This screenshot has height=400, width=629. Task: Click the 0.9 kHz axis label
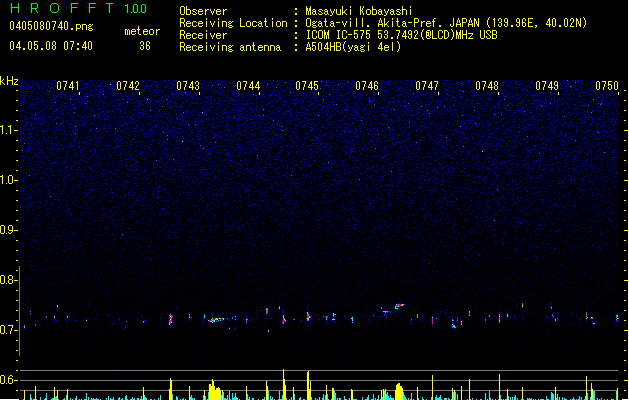pyautogui.click(x=9, y=230)
